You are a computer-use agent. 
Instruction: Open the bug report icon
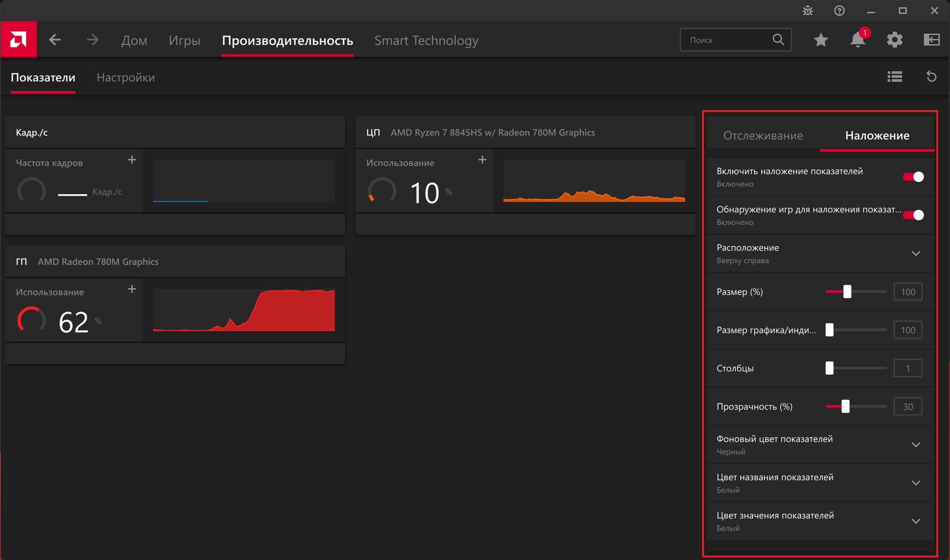coord(807,10)
